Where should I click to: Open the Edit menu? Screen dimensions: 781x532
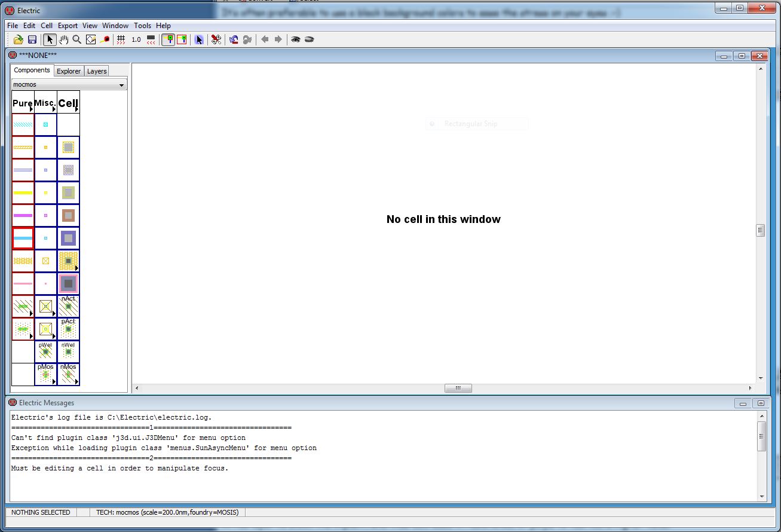point(29,26)
